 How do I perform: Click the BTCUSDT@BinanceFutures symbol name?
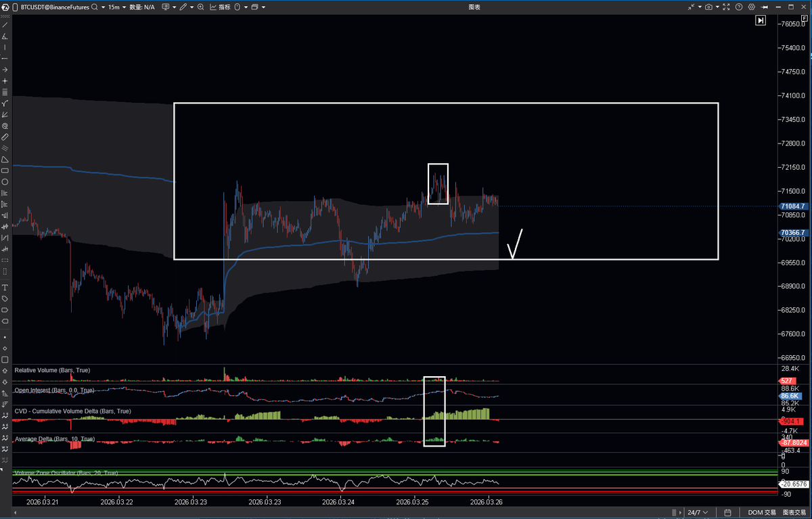pos(55,7)
